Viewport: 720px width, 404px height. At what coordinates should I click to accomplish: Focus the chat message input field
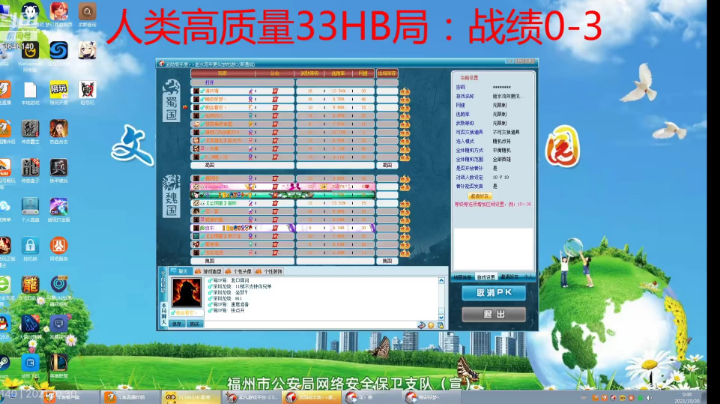(310, 325)
